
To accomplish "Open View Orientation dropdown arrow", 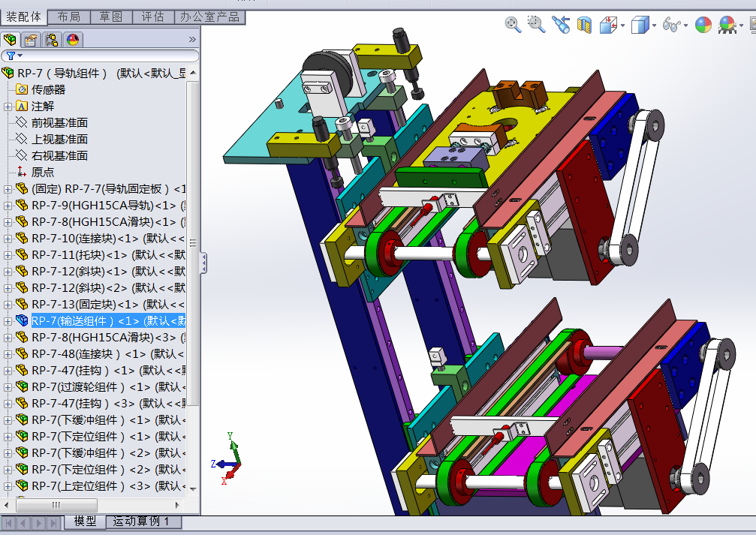I will pos(623,25).
